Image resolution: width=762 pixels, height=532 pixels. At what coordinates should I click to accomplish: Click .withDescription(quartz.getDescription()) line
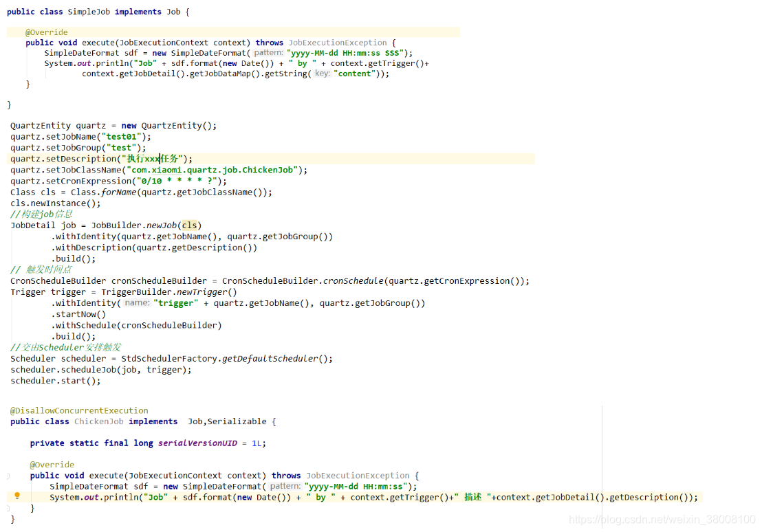pyautogui.click(x=154, y=247)
